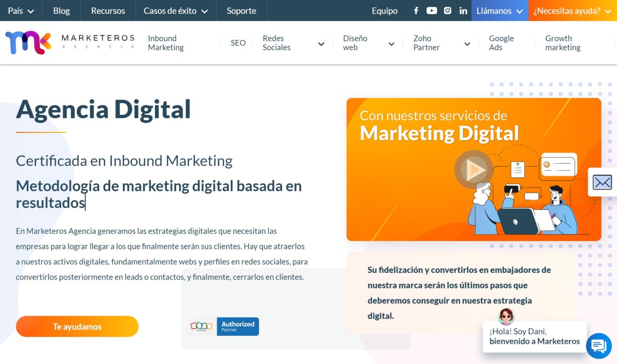This screenshot has width=617, height=364.
Task: Open the Diseño web nav link
Action: click(x=355, y=43)
